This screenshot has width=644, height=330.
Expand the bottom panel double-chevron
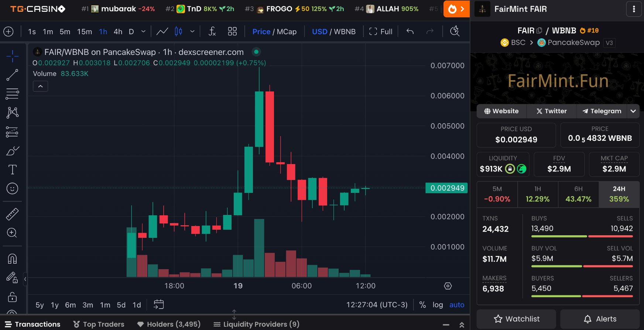pyautogui.click(x=462, y=325)
